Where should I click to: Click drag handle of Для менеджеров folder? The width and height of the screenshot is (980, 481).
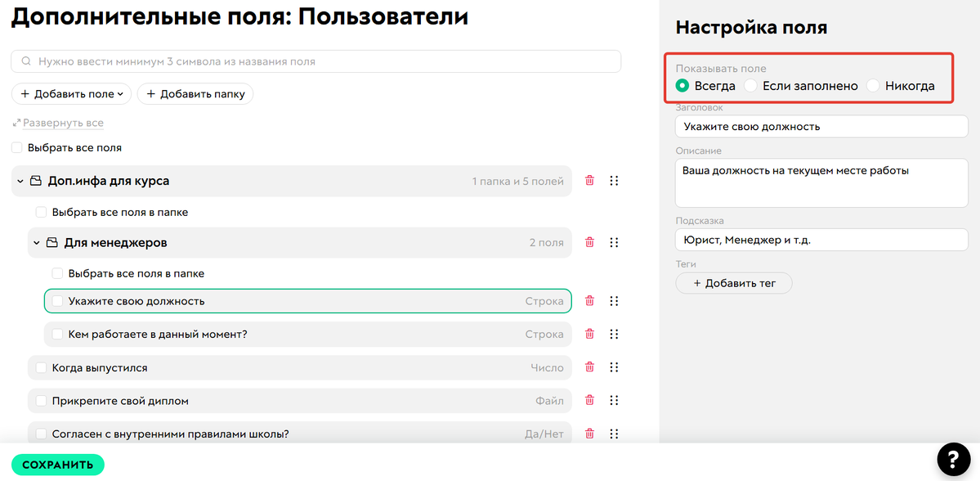614,242
